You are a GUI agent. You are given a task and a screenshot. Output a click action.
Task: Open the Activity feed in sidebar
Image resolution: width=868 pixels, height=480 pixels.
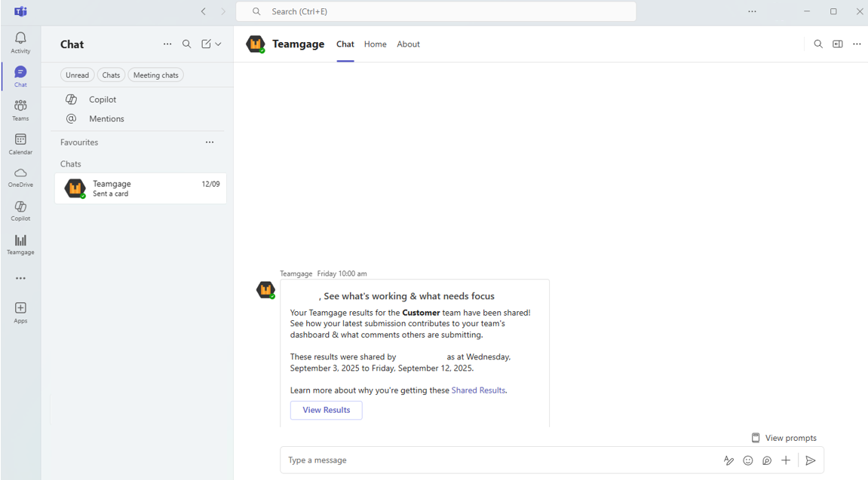(x=20, y=41)
